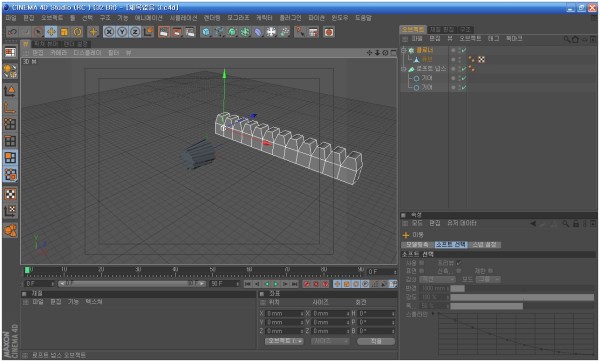Click the Radius slider bar
The height and width of the screenshot is (362, 600).
tap(522, 289)
